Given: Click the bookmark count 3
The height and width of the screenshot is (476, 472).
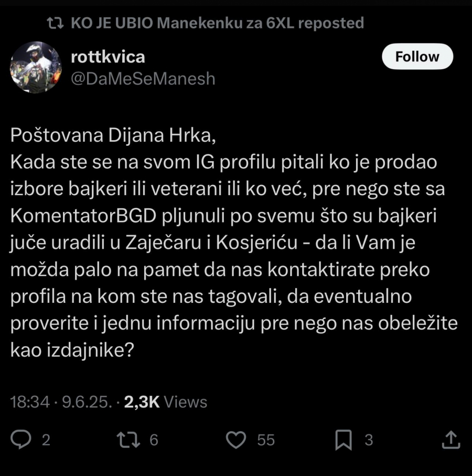Looking at the screenshot, I should point(369,440).
